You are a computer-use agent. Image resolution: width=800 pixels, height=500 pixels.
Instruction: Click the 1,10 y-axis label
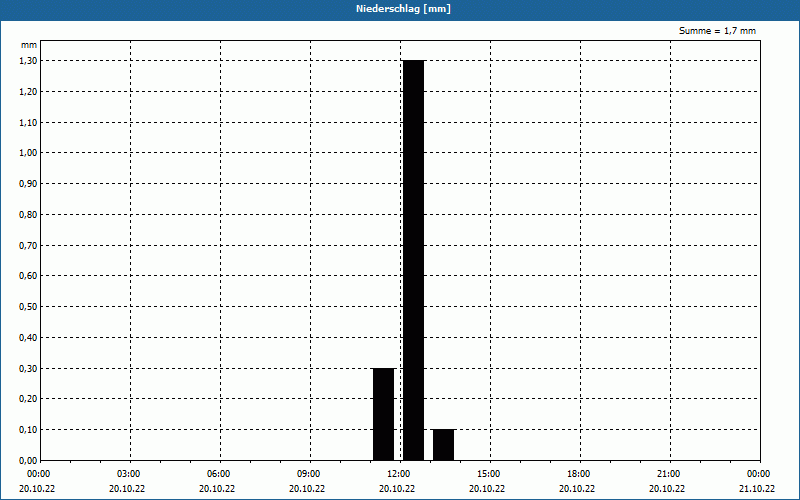click(x=28, y=122)
